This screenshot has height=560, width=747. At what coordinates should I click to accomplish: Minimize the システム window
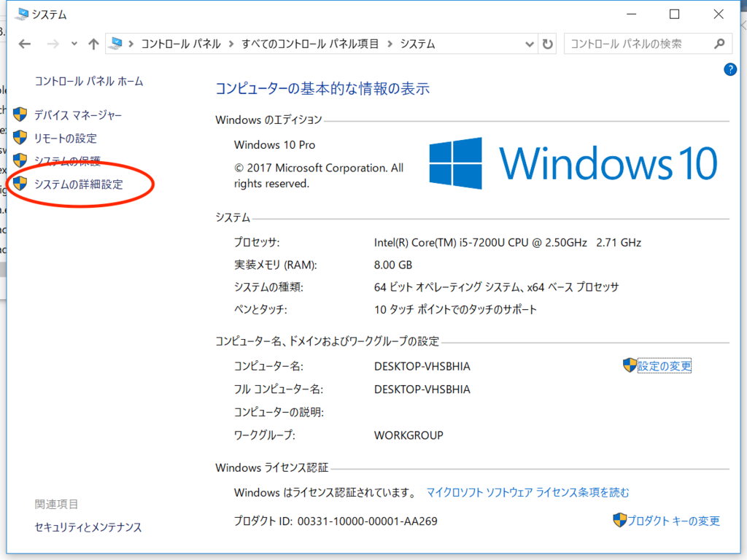[631, 15]
